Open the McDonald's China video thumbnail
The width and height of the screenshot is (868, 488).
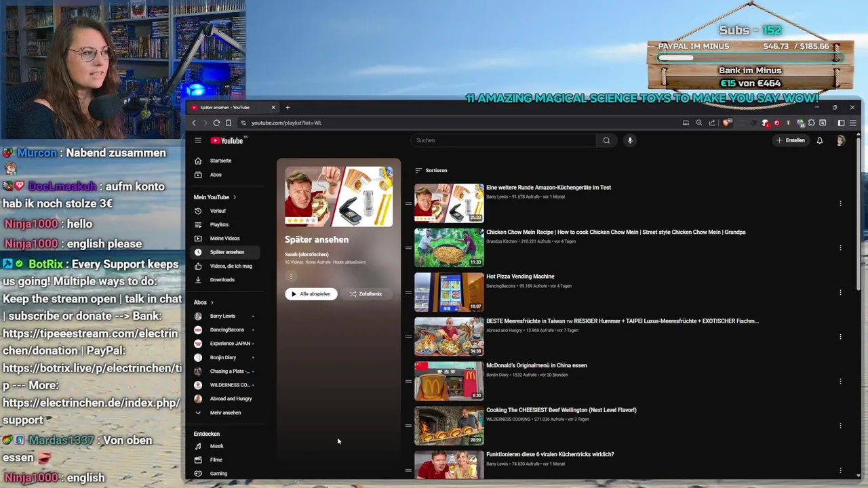(x=449, y=381)
